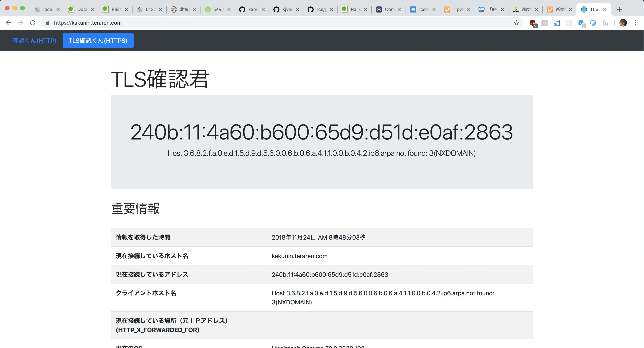View site info via the padlock icon
644x348 pixels.
(x=48, y=23)
